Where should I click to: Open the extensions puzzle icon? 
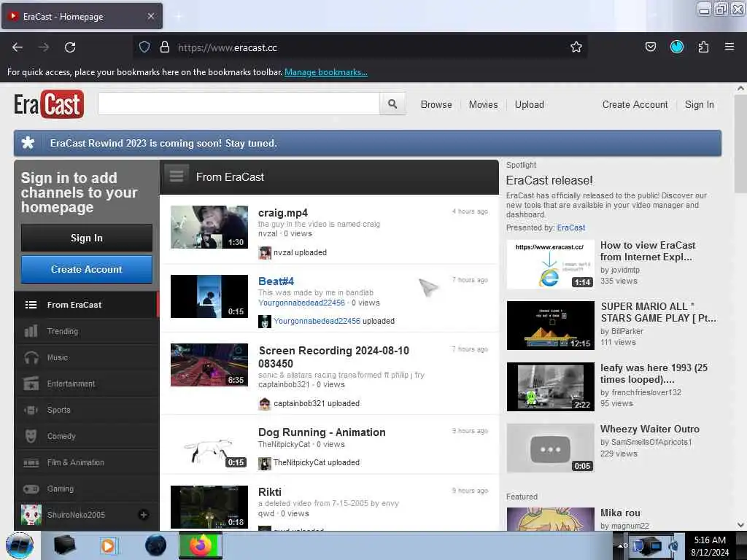pyautogui.click(x=703, y=47)
